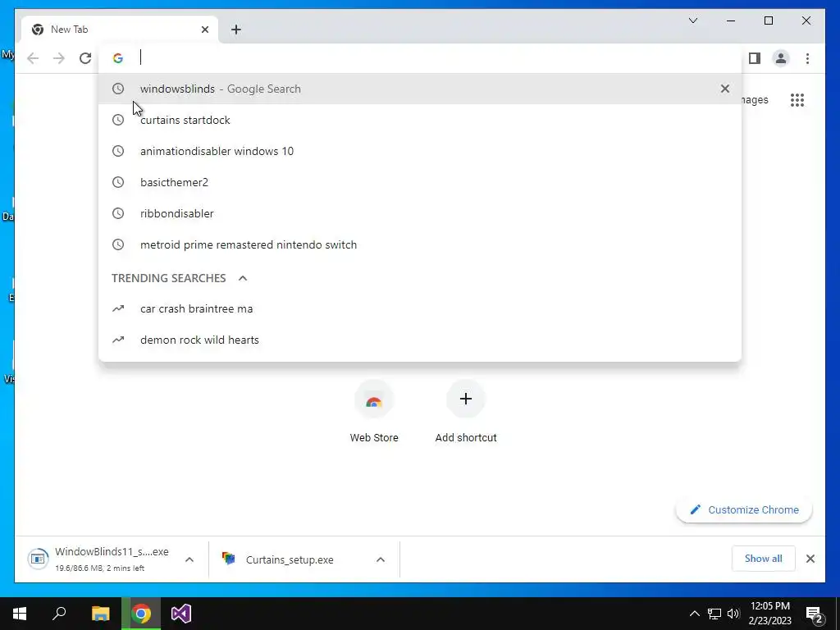Viewport: 840px width, 630px height.
Task: Click the Chrome taskbar icon
Action: pos(141,614)
